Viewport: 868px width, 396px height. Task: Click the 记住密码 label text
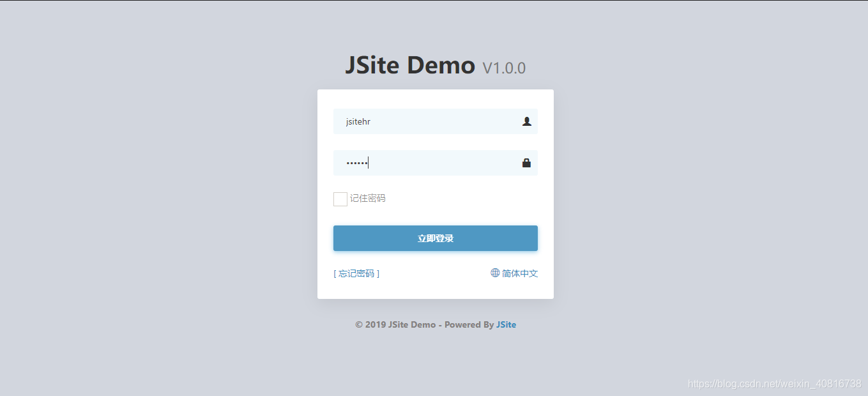pyautogui.click(x=368, y=199)
